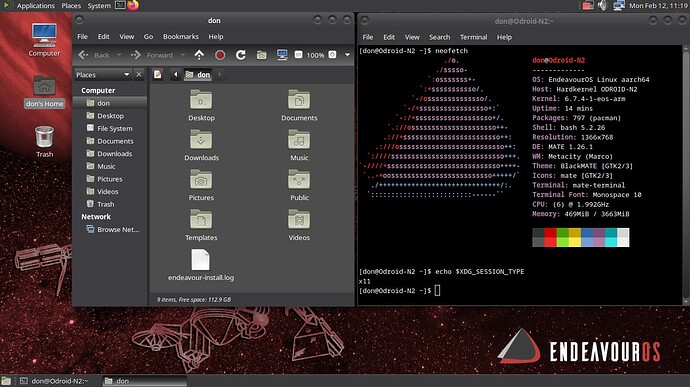Click the red tray notification icon

(x=587, y=5)
